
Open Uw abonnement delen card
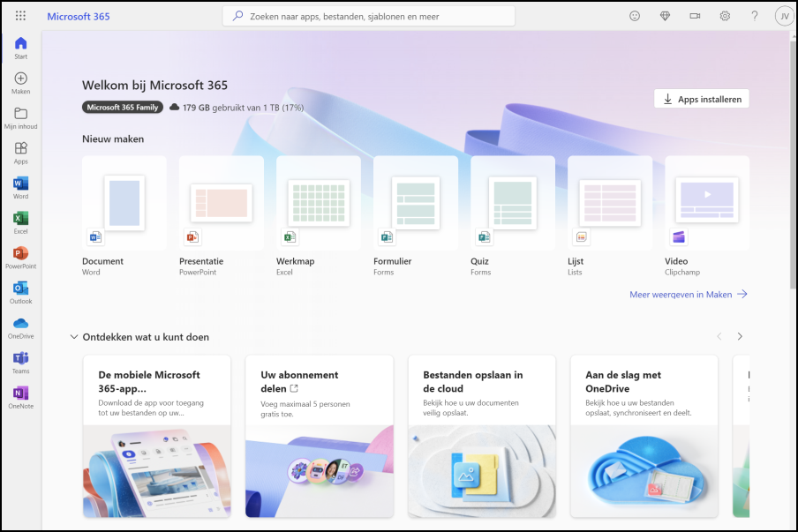pyautogui.click(x=319, y=437)
